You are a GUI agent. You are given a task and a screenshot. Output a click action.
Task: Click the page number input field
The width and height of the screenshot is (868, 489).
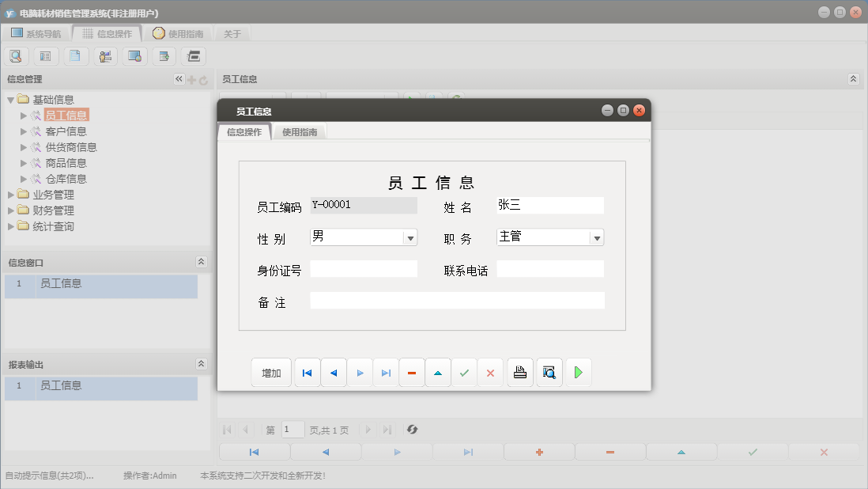pos(292,430)
